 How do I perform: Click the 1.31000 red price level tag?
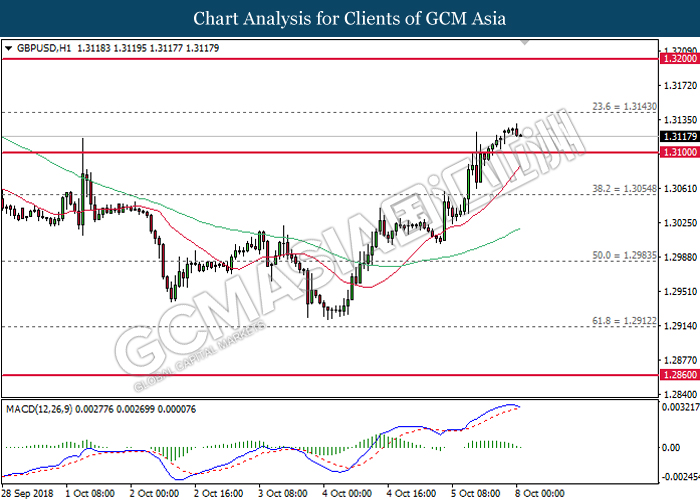(679, 152)
